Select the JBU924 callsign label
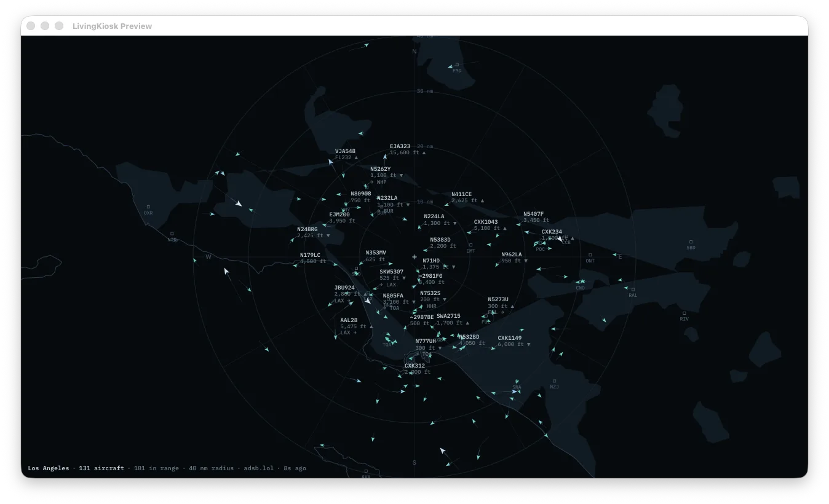Image resolution: width=829 pixels, height=504 pixels. tap(344, 288)
